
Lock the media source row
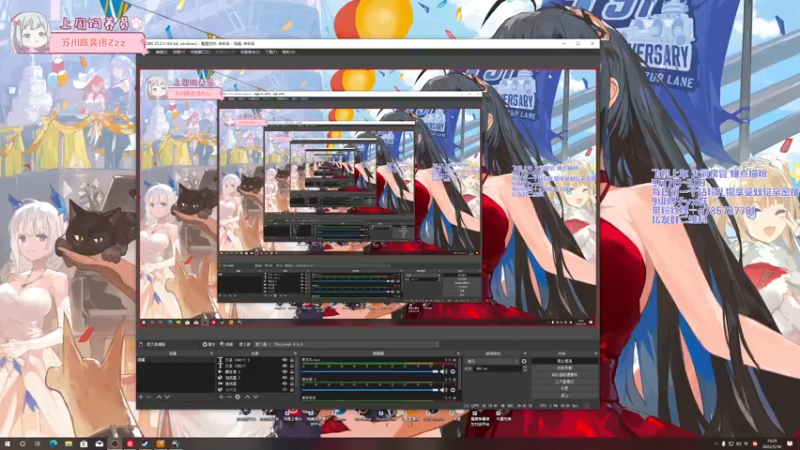(292, 371)
